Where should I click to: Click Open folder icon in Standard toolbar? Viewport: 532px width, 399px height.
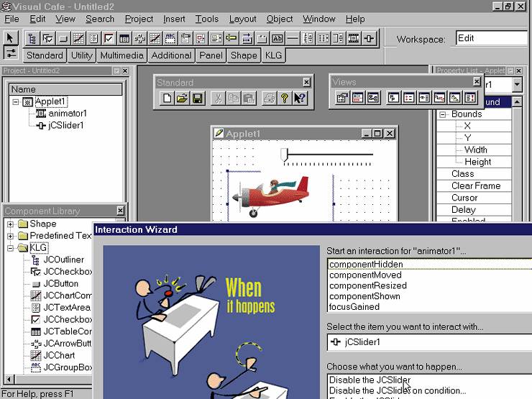[x=182, y=98]
